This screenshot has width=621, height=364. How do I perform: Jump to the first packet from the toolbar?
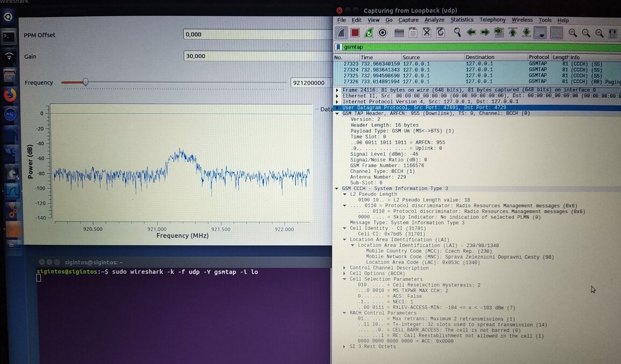point(513,33)
